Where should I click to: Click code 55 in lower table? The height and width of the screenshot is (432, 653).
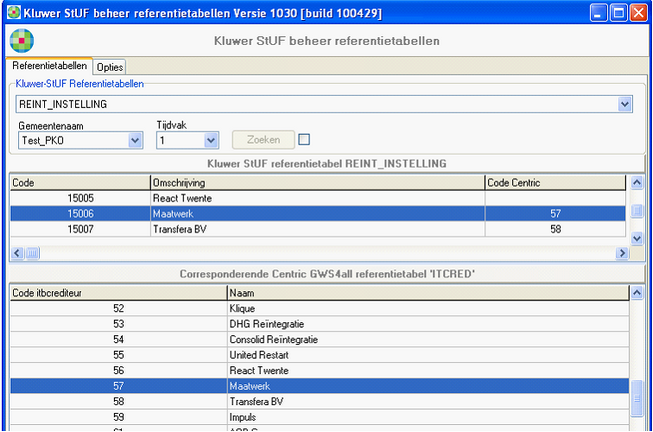[x=119, y=355]
